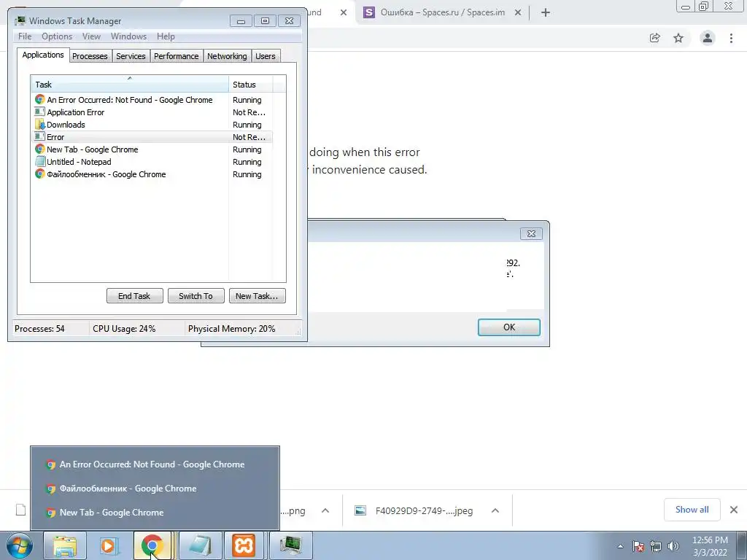Screen dimensions: 747x560
Task: Close the error dialog with its X button
Action: (x=531, y=233)
